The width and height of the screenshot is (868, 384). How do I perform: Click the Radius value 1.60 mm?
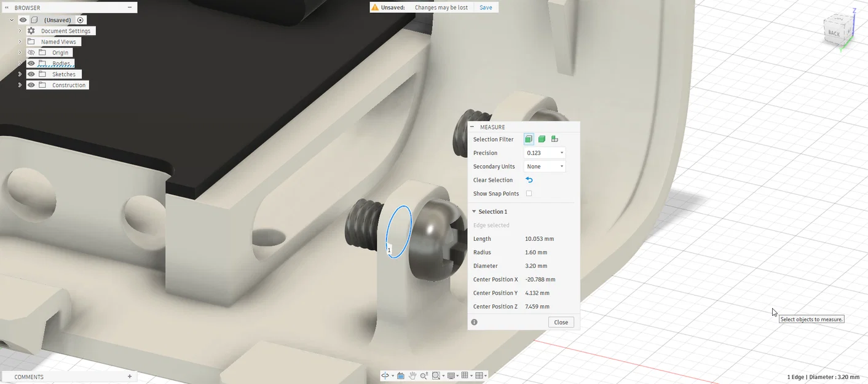(x=536, y=252)
